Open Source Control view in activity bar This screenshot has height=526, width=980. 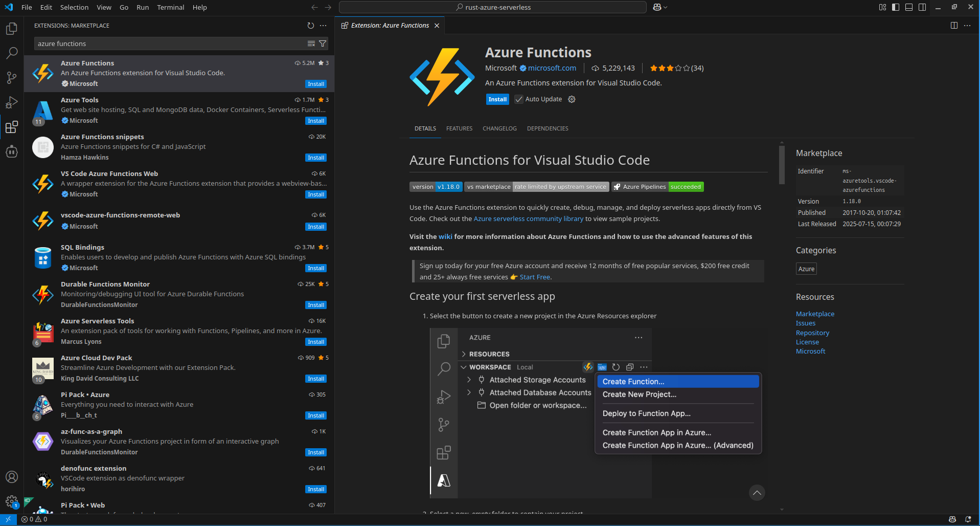tap(12, 78)
